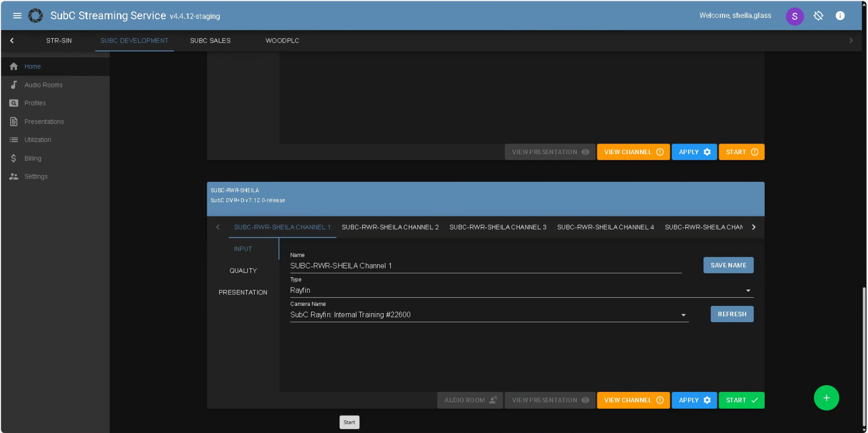This screenshot has width=868, height=433.
Task: Click the REFRESH camera button
Action: 732,314
